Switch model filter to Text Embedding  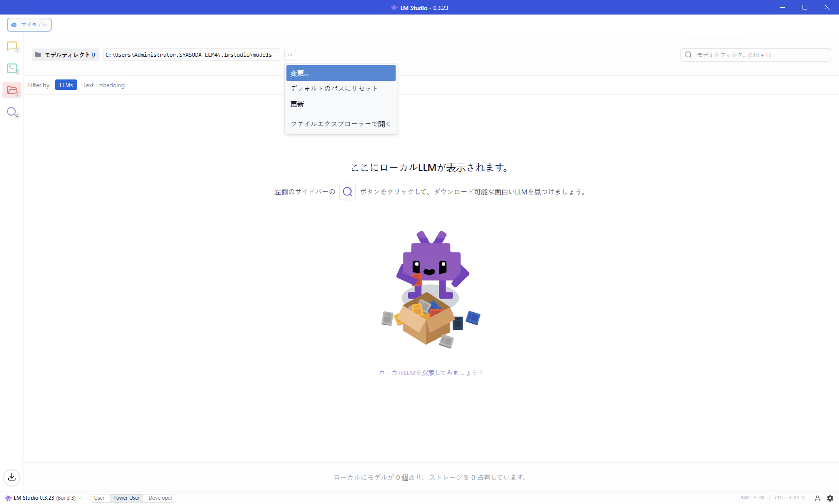tap(104, 85)
